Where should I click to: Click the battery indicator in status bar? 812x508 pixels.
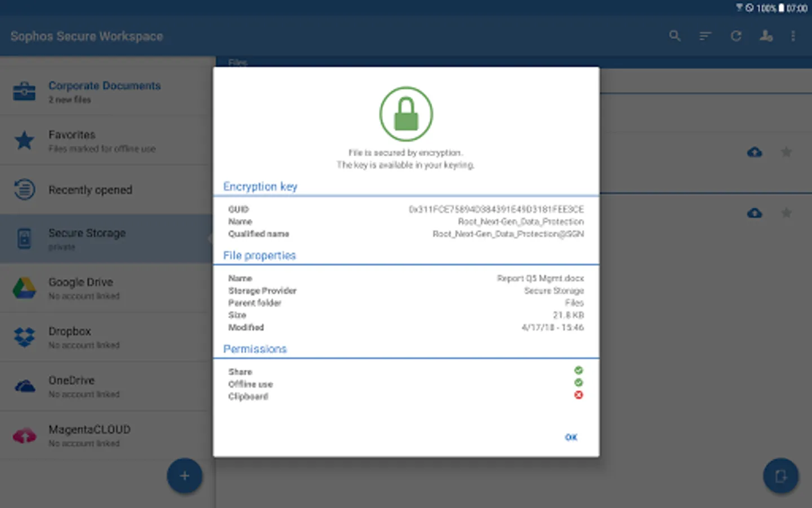pos(781,8)
